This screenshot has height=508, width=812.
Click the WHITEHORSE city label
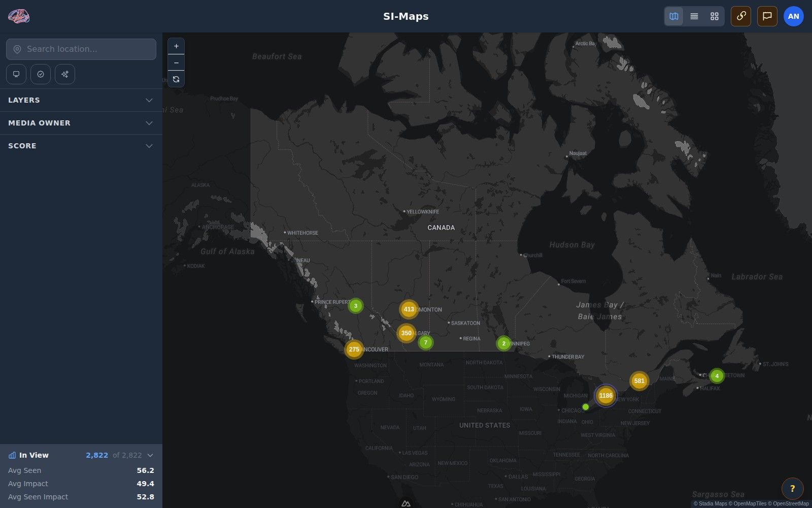click(x=302, y=233)
